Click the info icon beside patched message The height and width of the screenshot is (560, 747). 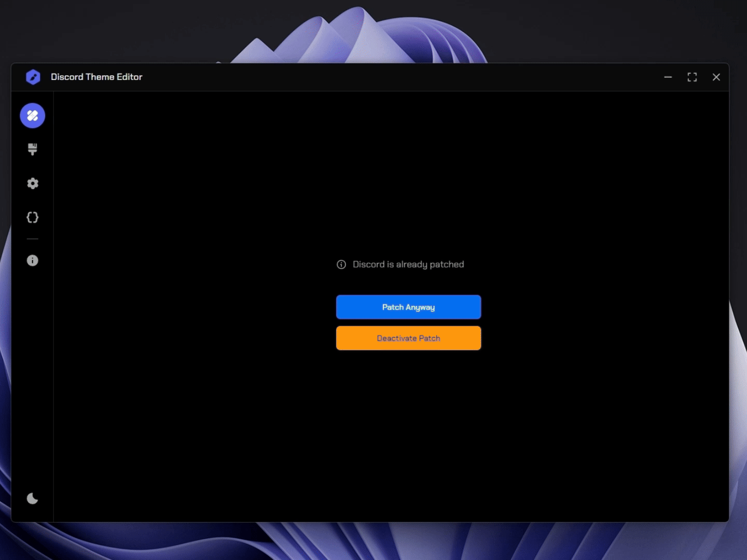pos(341,264)
